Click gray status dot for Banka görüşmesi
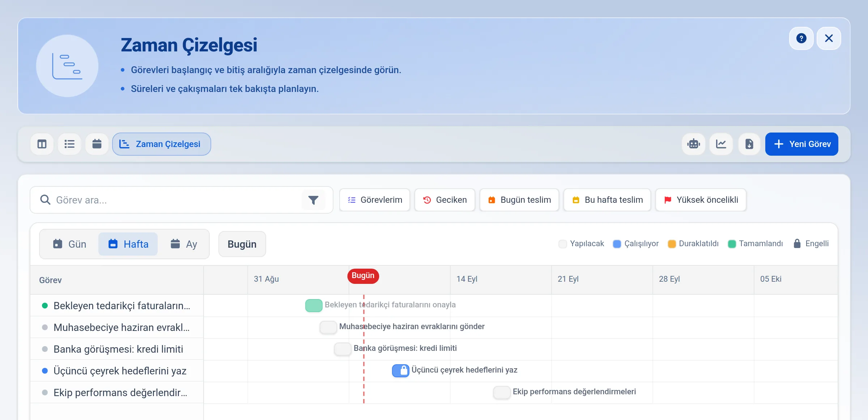Viewport: 868px width, 420px height. [45, 349]
